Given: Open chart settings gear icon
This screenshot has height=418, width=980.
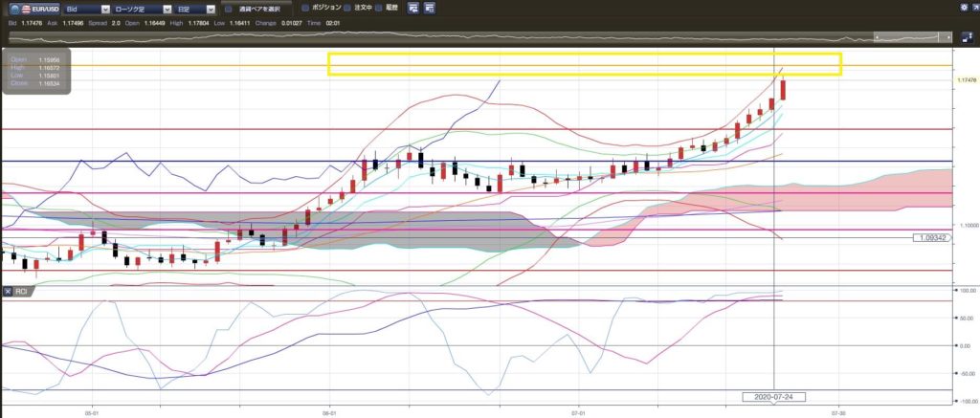Looking at the screenshot, I should 963,8.
